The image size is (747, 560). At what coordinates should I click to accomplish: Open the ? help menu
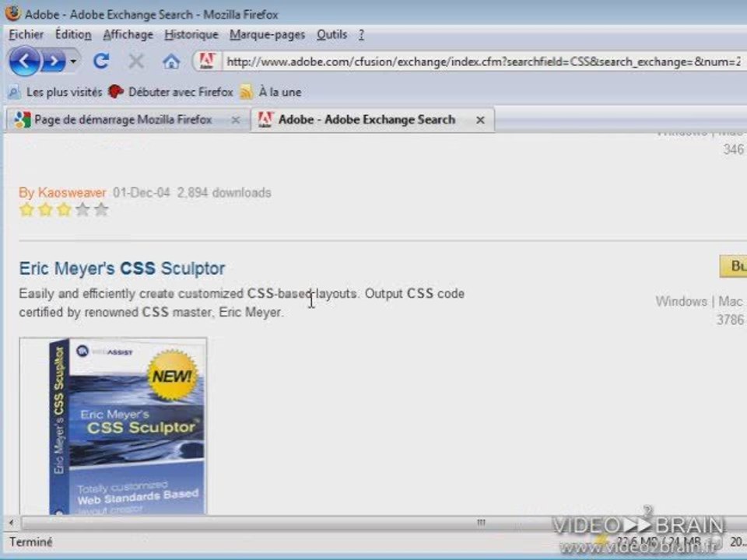point(361,34)
